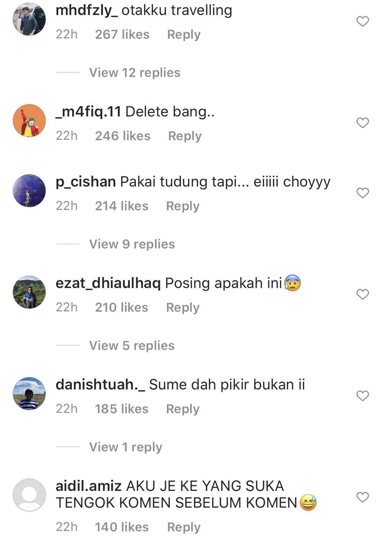
Task: View 185 likes on danishtuah._ comment
Action: pos(122,409)
